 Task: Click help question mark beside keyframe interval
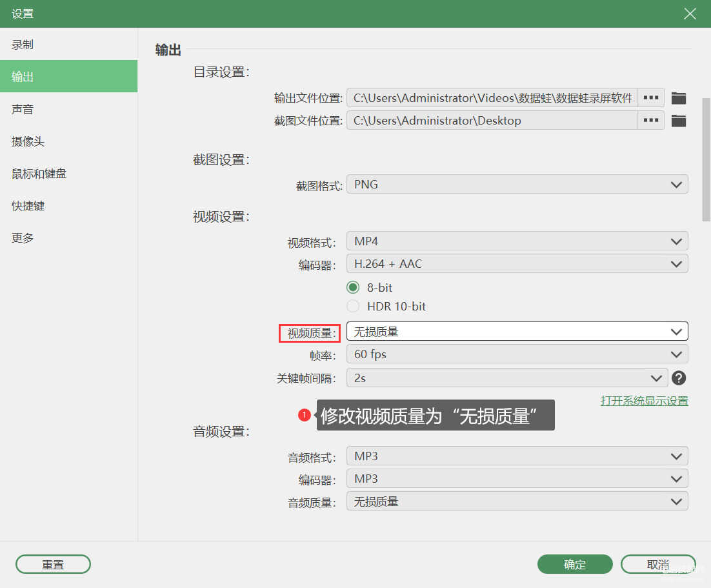tap(679, 378)
